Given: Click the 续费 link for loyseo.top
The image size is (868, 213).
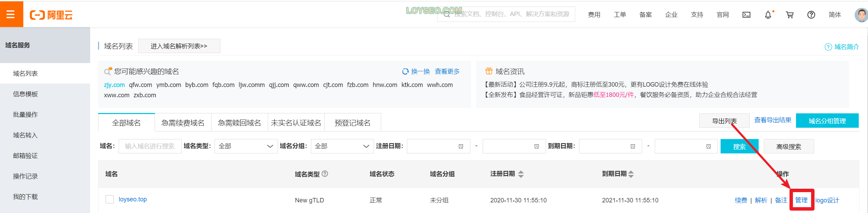Looking at the screenshot, I should [x=741, y=200].
